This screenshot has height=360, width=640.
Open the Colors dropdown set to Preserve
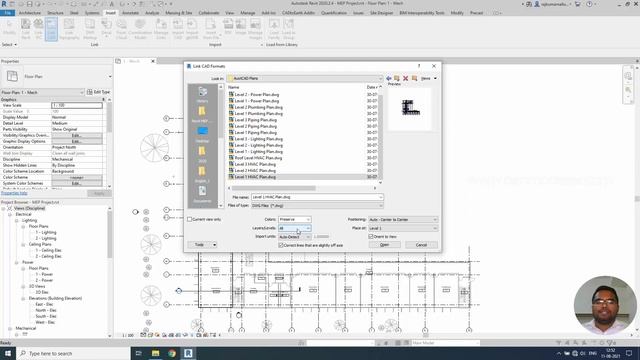pyautogui.click(x=294, y=220)
